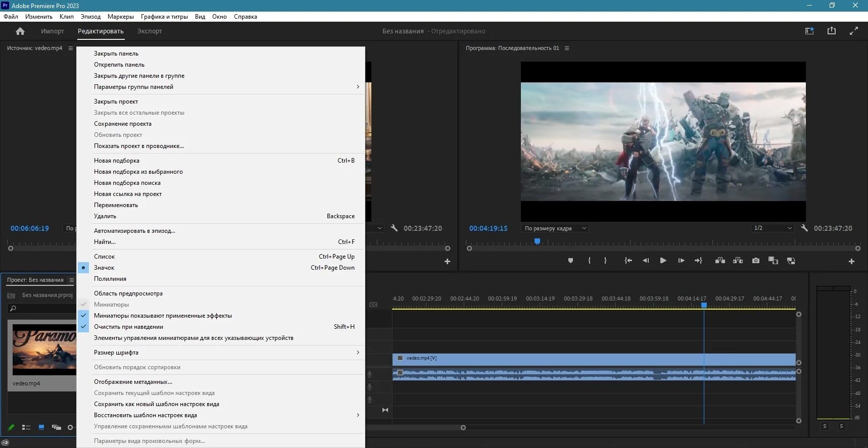Open the 'По размеру кадра' zoom dropdown
Image resolution: width=868 pixels, height=448 pixels.
pos(555,228)
